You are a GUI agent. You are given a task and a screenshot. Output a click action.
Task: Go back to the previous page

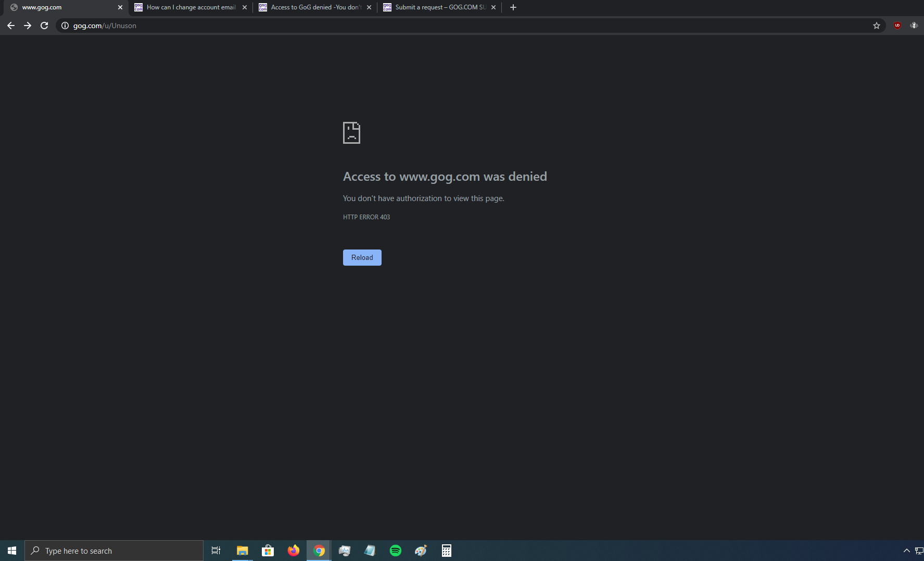[x=11, y=26]
